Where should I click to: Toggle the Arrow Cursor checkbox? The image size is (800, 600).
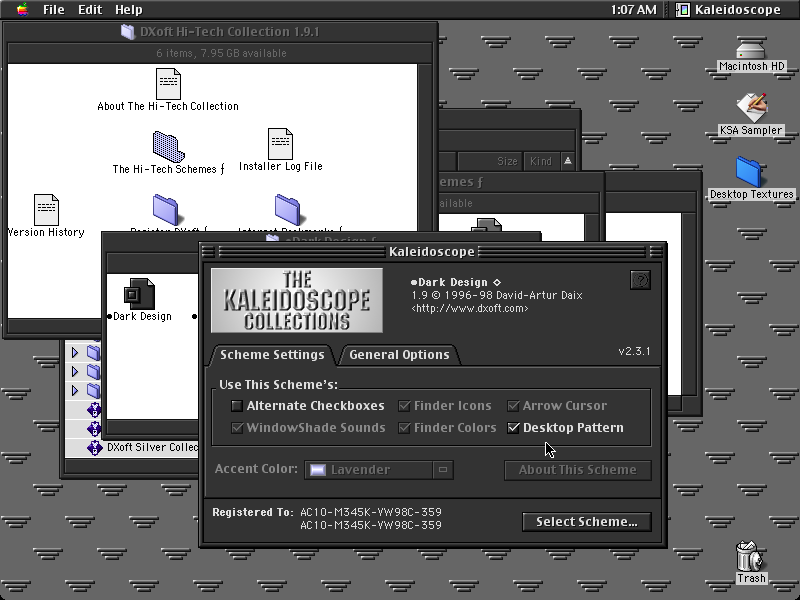pyautogui.click(x=513, y=406)
